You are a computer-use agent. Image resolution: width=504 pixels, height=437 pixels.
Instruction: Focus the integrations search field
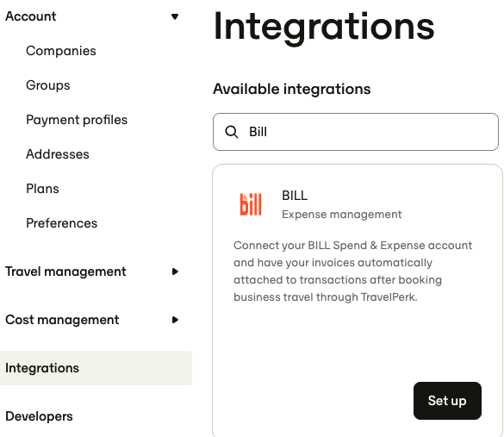pos(356,132)
